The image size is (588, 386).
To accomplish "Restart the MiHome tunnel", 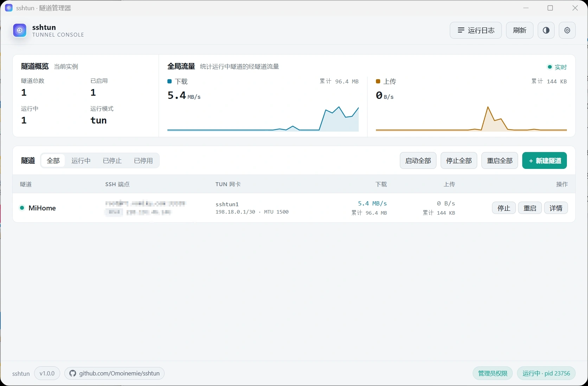I will [x=530, y=208].
